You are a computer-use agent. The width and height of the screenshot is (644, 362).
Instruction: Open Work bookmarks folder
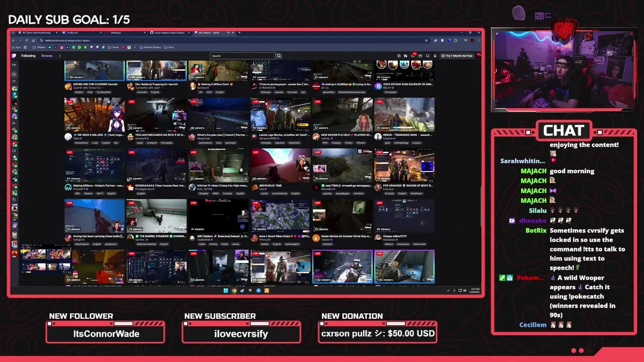click(169, 47)
